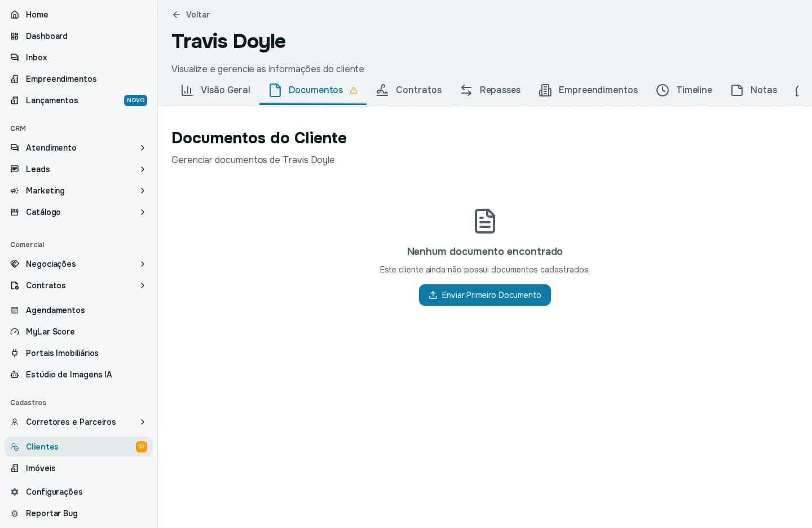Click the Travis Doyle page heading
Image resolution: width=812 pixels, height=528 pixels.
(228, 41)
